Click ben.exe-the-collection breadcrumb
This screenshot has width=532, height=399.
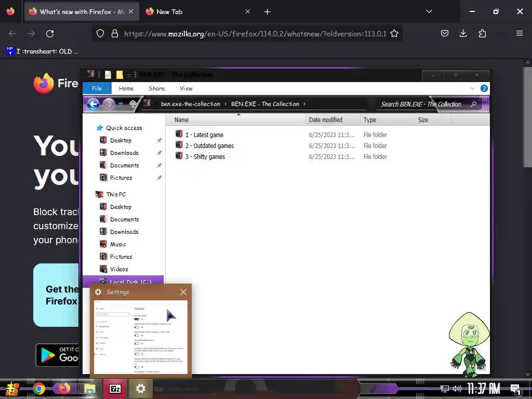pos(190,104)
